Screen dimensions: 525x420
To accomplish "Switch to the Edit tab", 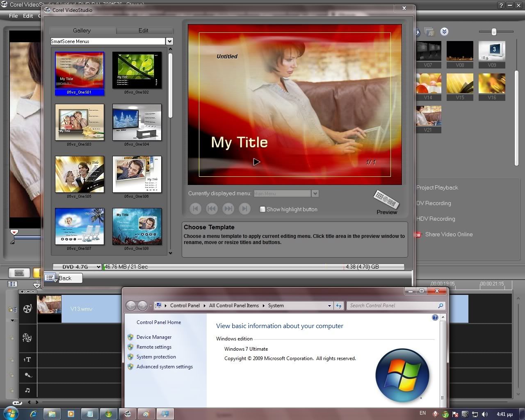I will [144, 31].
